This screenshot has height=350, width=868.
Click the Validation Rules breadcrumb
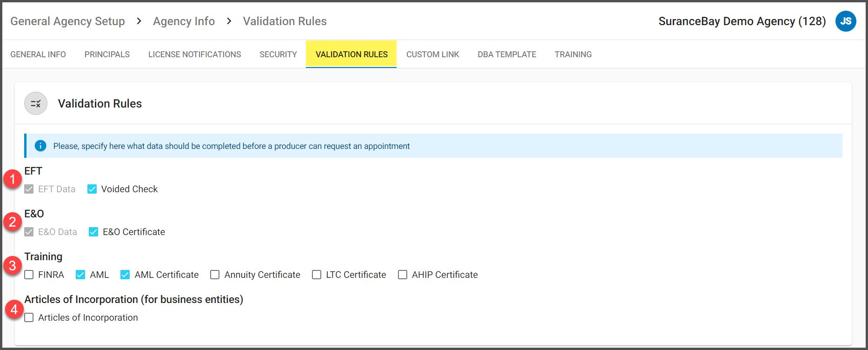coord(285,21)
